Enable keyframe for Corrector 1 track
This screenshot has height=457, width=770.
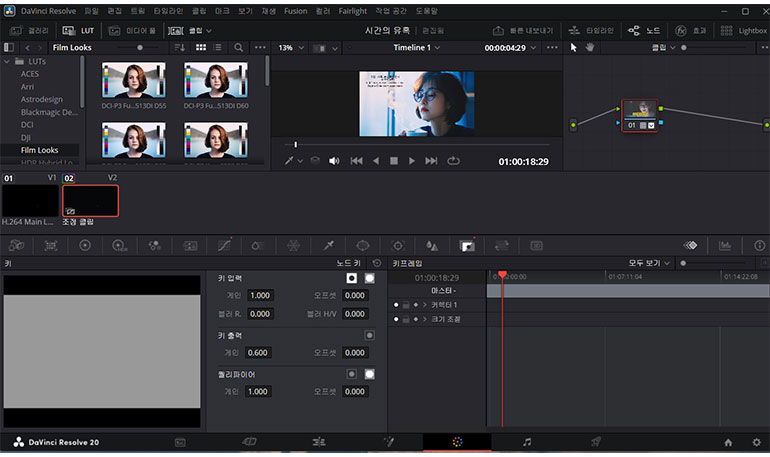415,305
